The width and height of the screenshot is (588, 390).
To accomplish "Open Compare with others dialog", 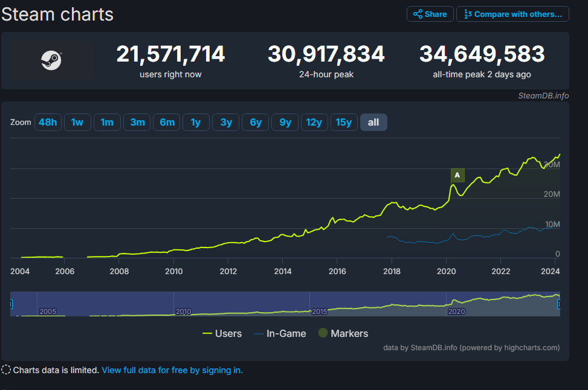I will click(512, 14).
